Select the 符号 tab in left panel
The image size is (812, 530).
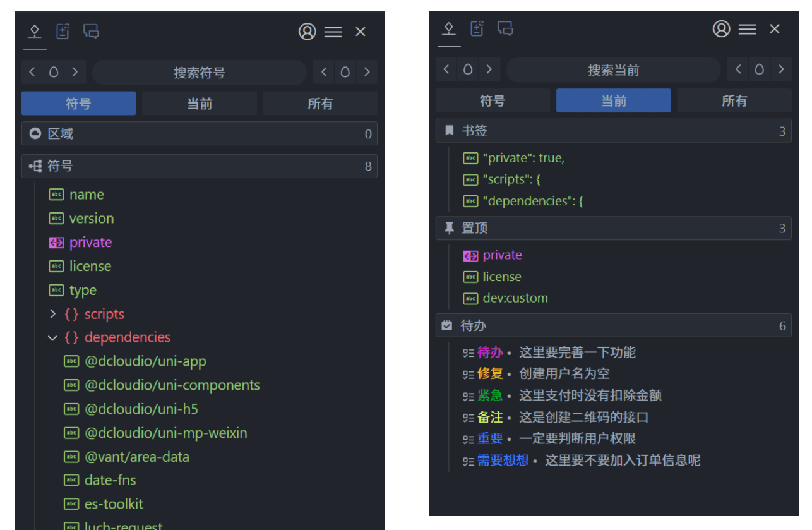pos(78,104)
